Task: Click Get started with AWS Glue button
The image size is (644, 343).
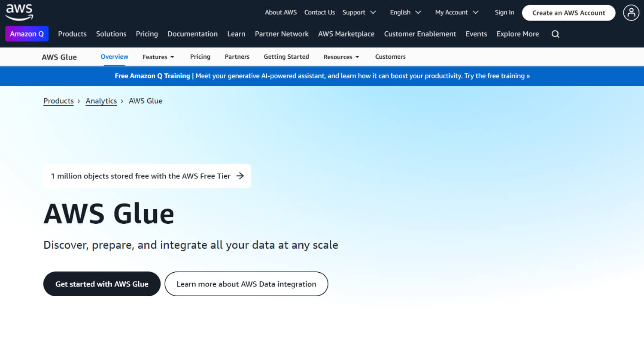Action: 102,284
